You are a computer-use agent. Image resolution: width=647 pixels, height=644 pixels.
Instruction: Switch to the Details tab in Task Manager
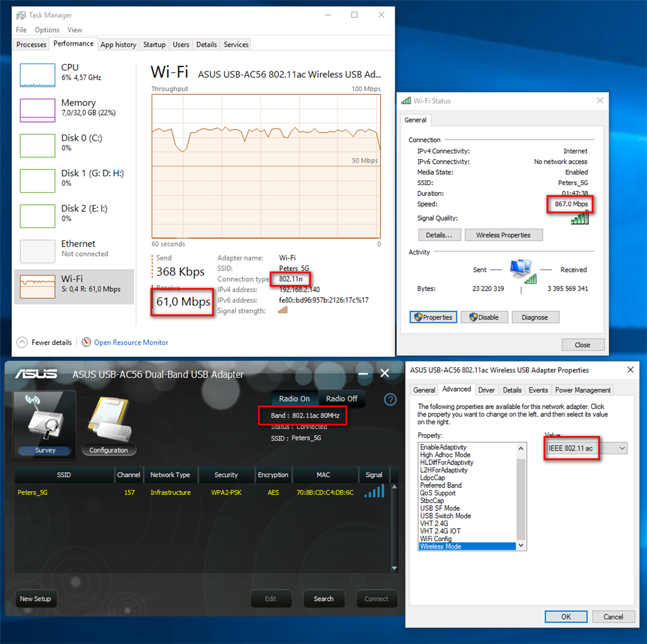(207, 45)
